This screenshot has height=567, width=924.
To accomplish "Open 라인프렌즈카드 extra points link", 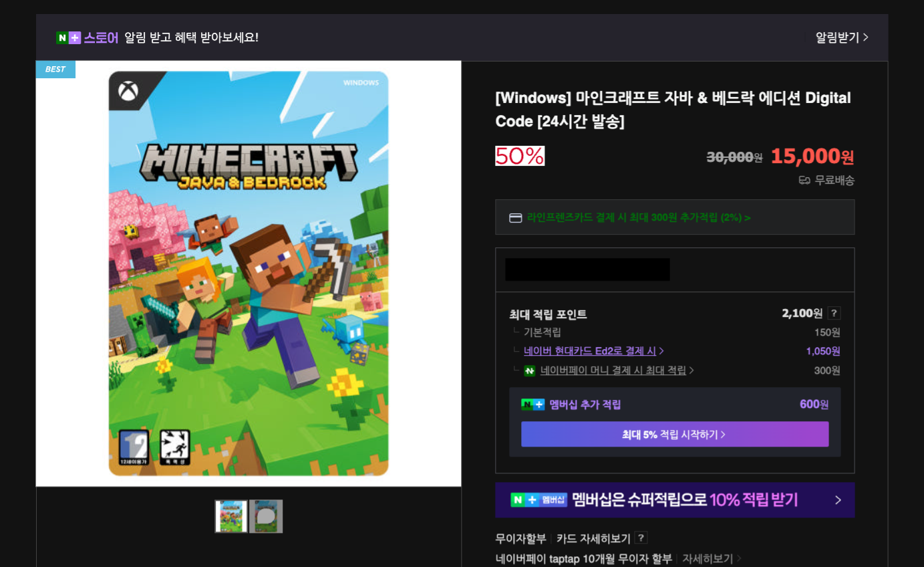I will [x=638, y=218].
